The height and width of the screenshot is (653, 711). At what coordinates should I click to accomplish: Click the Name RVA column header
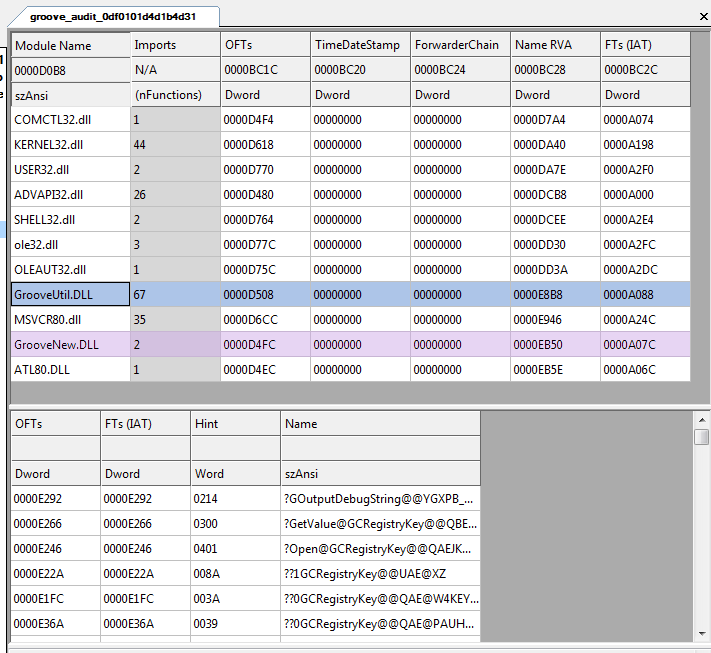pos(555,44)
